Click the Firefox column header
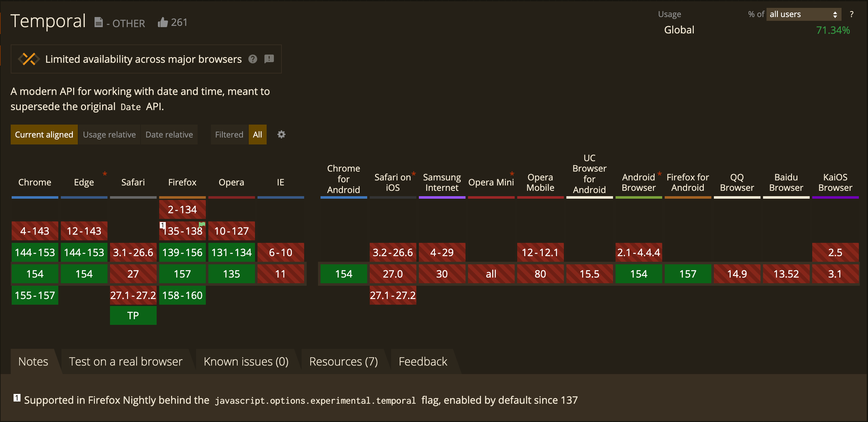This screenshot has width=868, height=422. point(182,182)
